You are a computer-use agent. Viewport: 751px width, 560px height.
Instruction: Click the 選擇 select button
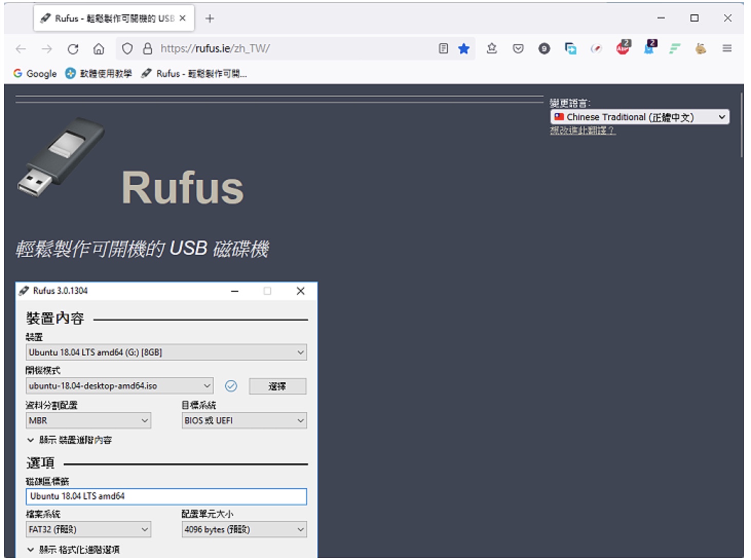(x=277, y=386)
